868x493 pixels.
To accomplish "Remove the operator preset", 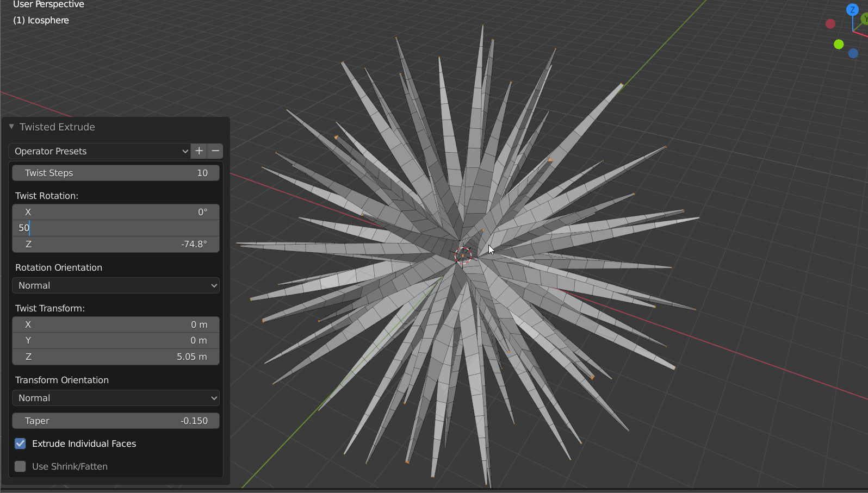I will (x=215, y=151).
